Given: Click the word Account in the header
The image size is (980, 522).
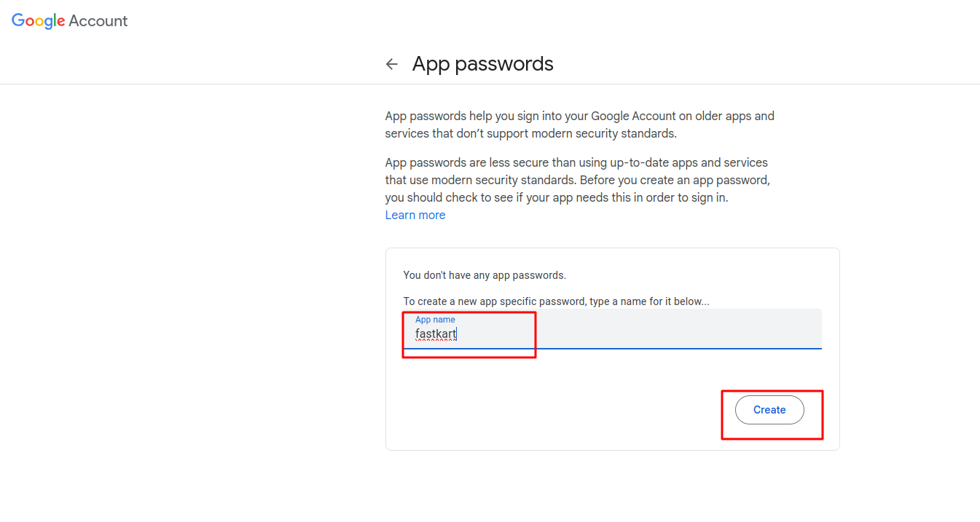Looking at the screenshot, I should [98, 21].
